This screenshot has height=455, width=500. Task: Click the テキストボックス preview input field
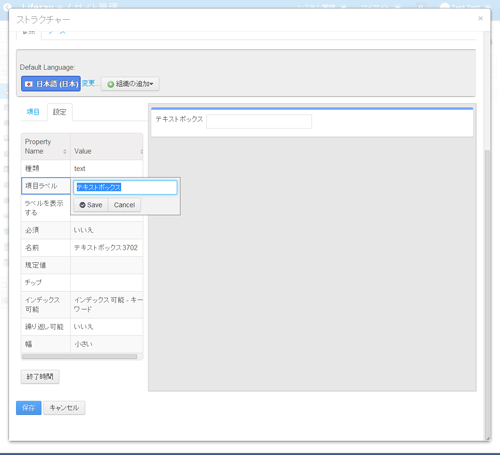click(x=259, y=121)
